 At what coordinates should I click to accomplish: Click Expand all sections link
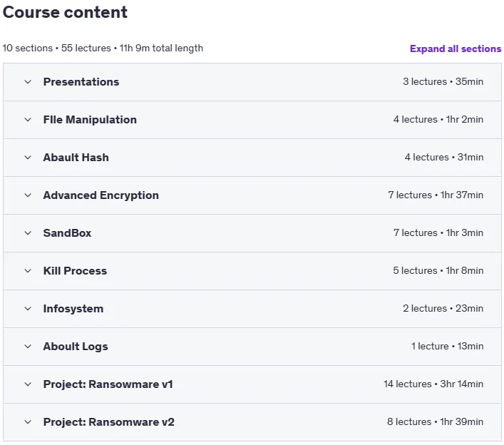(x=455, y=48)
